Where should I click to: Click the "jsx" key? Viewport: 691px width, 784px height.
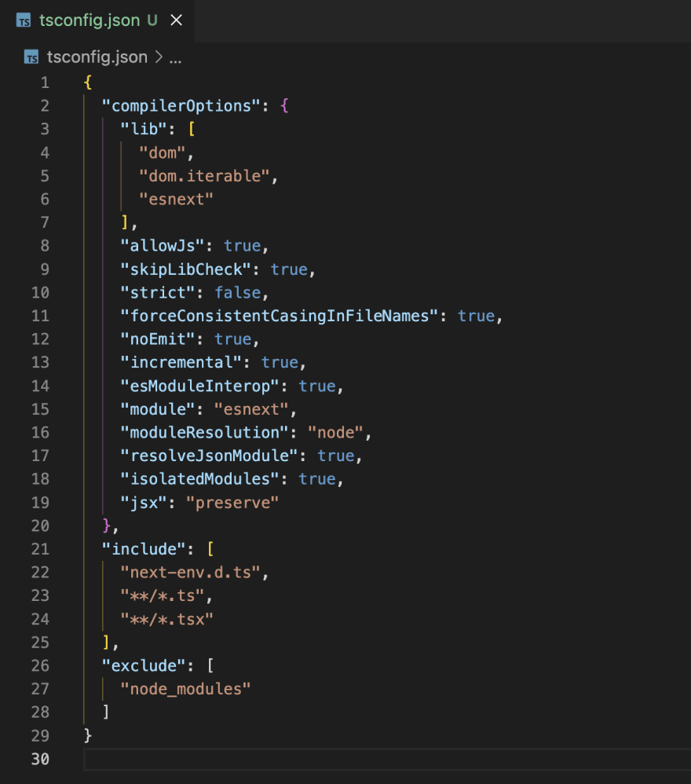tap(144, 503)
